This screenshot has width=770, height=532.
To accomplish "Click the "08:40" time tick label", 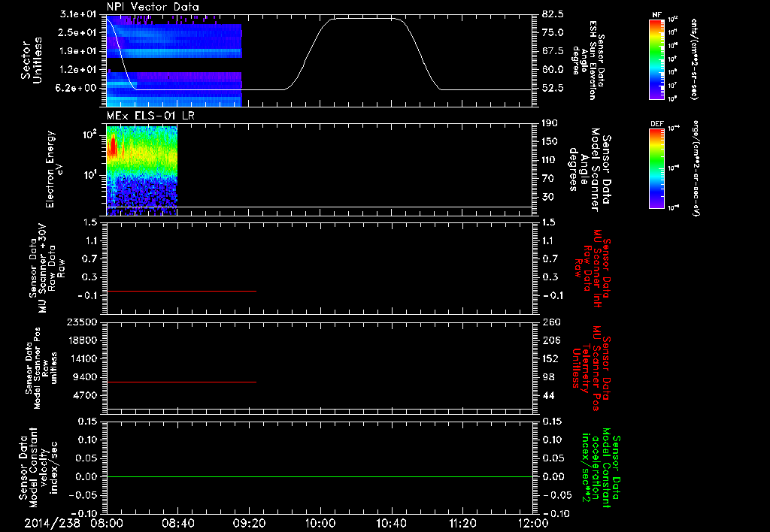I will tap(177, 523).
